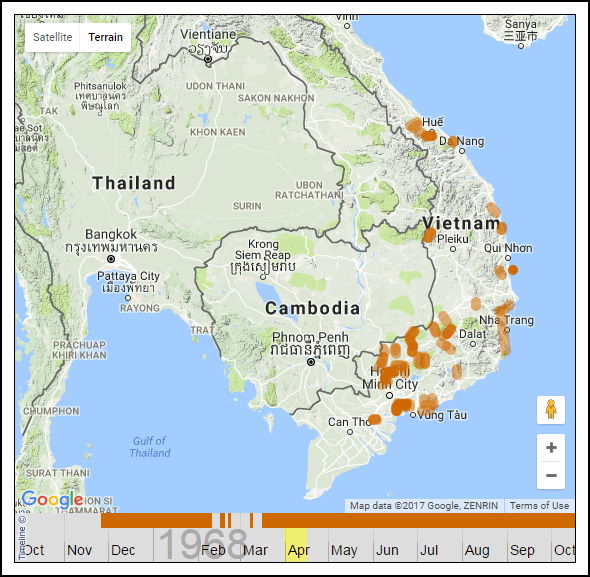The image size is (590, 577).
Task: Select May on the timeline
Action: (344, 550)
